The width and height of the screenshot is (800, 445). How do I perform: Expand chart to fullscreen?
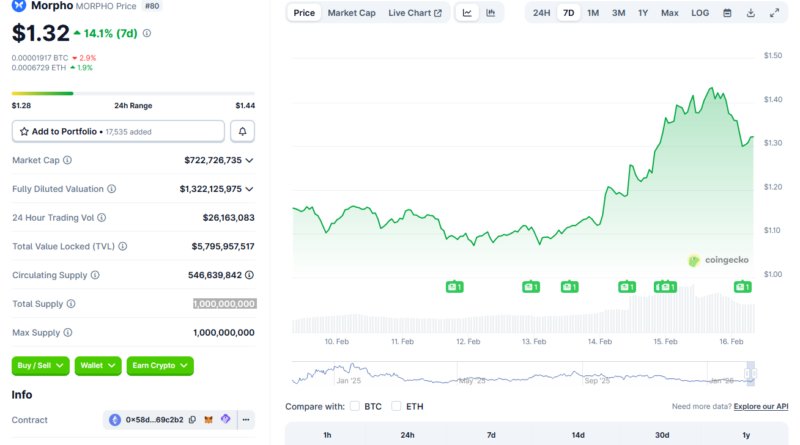coord(775,13)
